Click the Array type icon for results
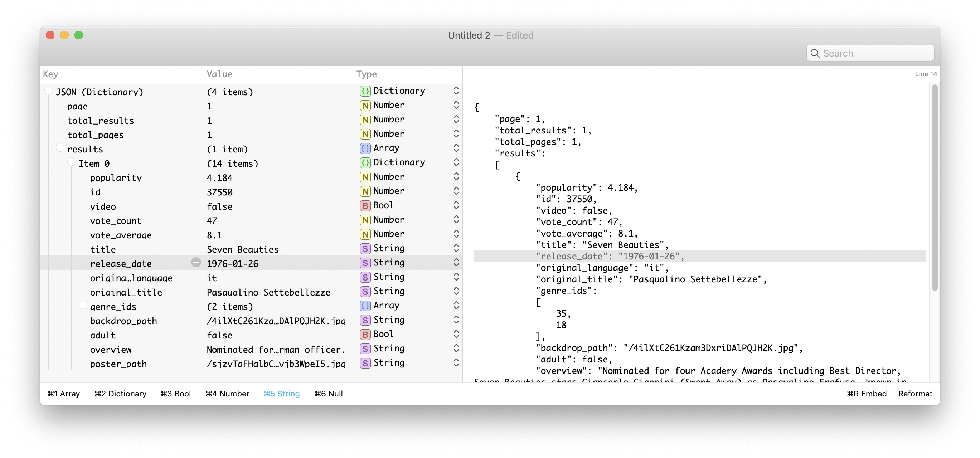Image resolution: width=980 pixels, height=458 pixels. tap(365, 148)
